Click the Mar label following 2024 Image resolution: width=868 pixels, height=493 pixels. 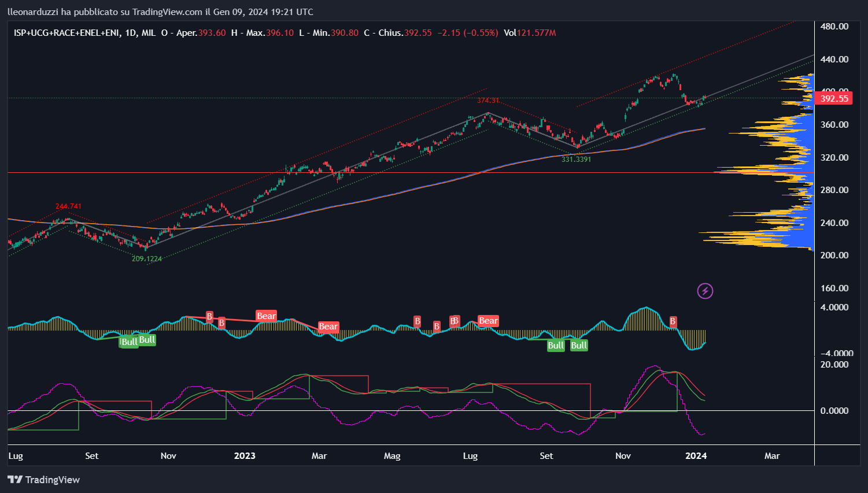[772, 455]
